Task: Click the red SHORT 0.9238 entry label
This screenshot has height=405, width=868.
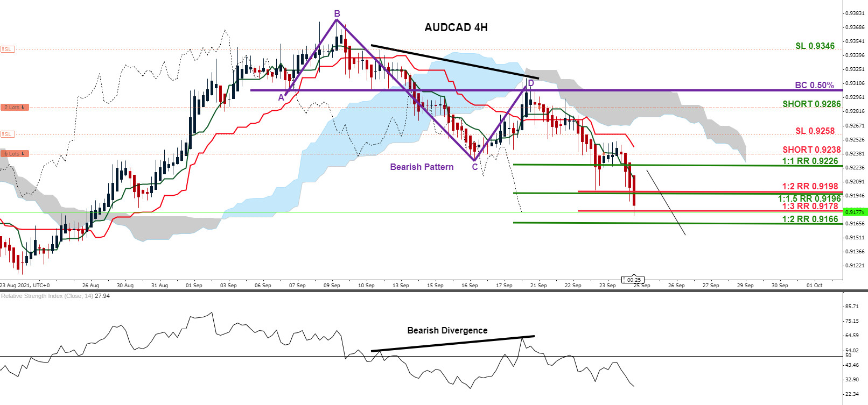Action: [x=811, y=150]
